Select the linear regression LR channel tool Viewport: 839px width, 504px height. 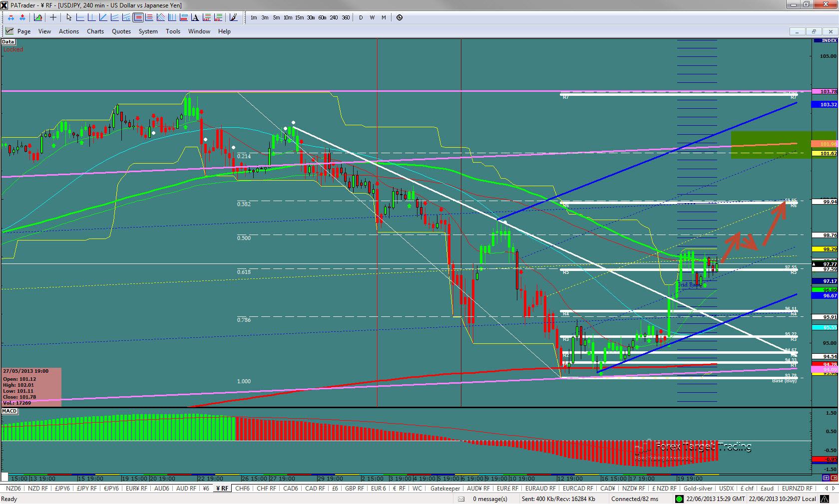coord(126,17)
